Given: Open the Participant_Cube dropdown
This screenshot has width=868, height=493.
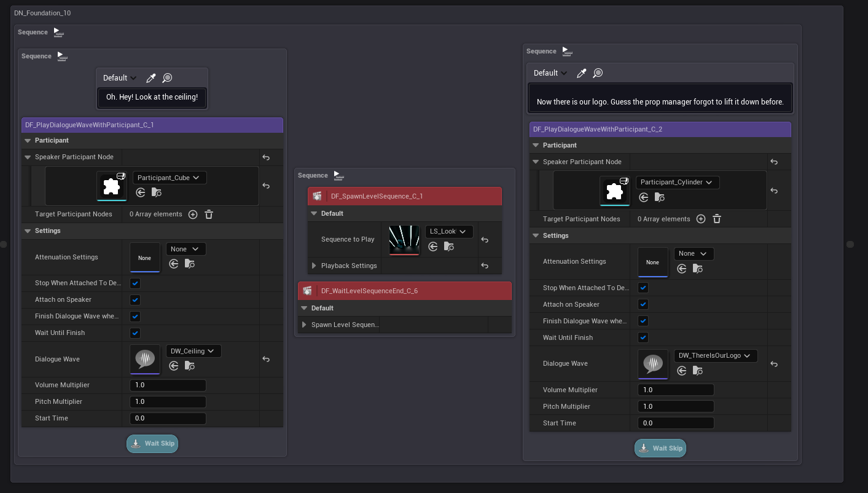Looking at the screenshot, I should tap(170, 178).
